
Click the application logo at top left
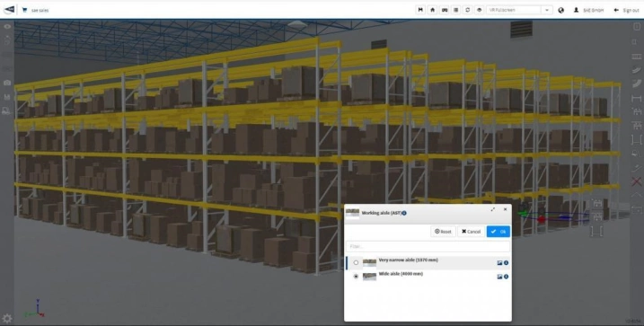pyautogui.click(x=9, y=10)
